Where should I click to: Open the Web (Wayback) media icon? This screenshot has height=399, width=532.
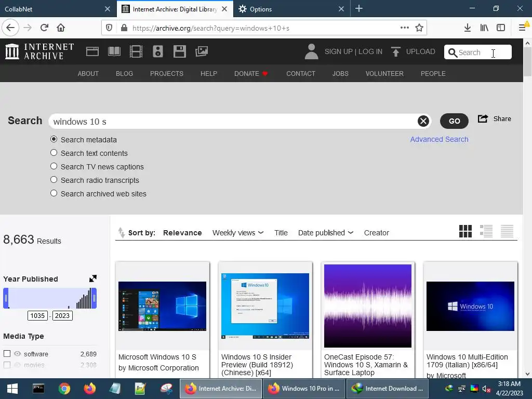(92, 51)
